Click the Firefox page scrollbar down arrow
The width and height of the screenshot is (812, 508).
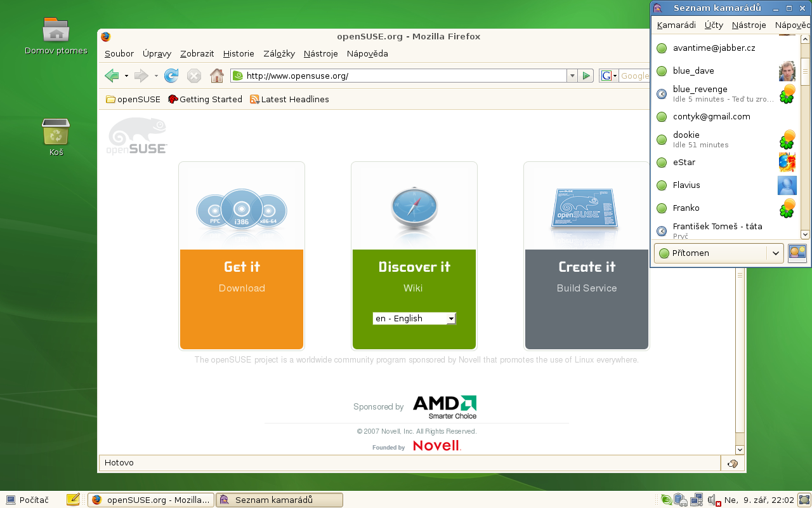tap(740, 448)
